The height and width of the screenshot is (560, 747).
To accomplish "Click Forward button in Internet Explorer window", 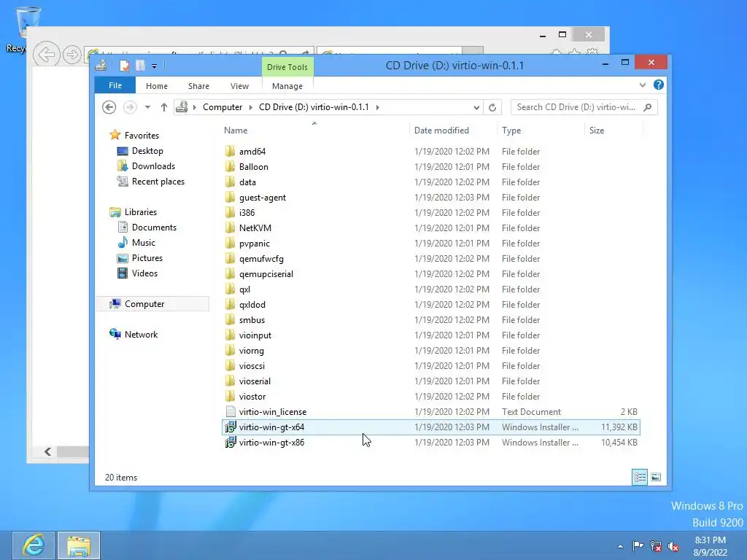I will tap(72, 55).
